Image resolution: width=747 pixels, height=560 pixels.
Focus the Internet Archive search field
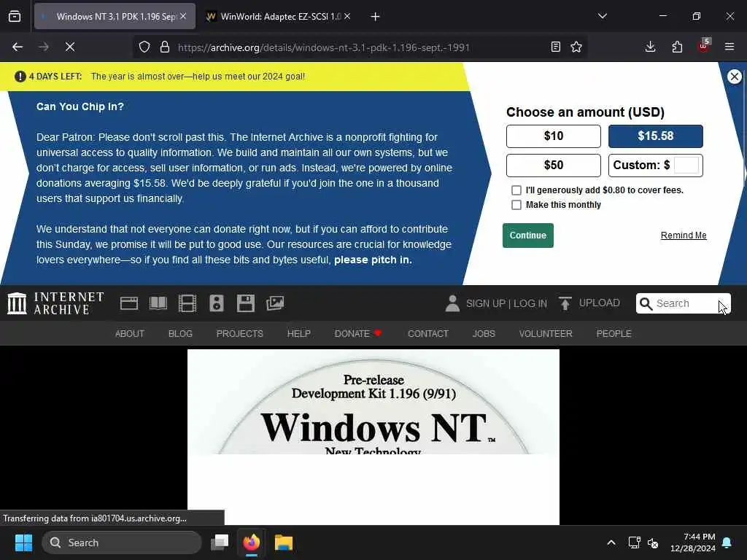[683, 303]
